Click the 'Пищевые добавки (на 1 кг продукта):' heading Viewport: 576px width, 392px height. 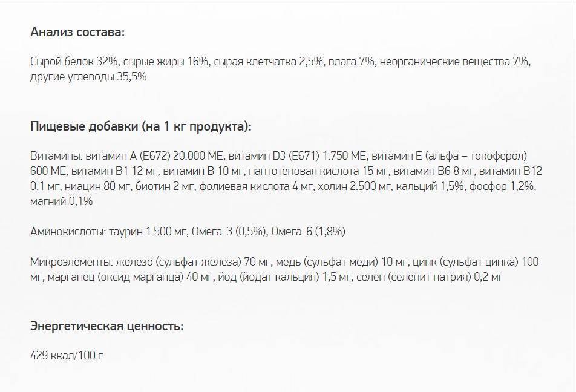point(141,127)
